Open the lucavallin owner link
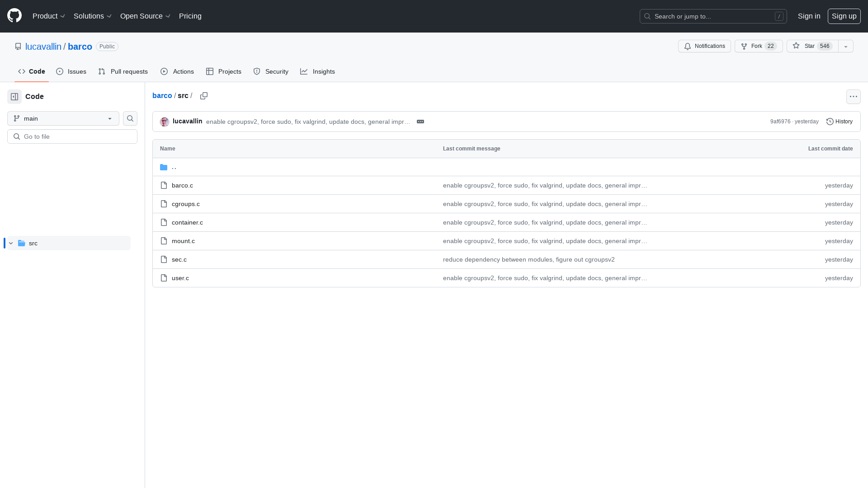868x488 pixels. [43, 47]
